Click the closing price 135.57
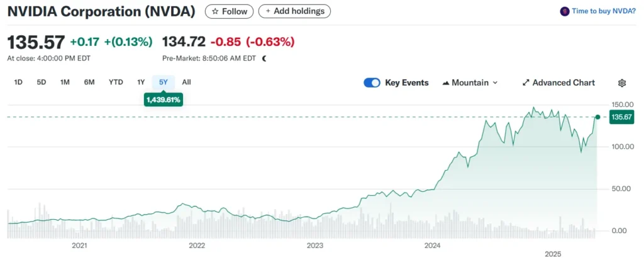This screenshot has height=267, width=644. click(x=36, y=42)
